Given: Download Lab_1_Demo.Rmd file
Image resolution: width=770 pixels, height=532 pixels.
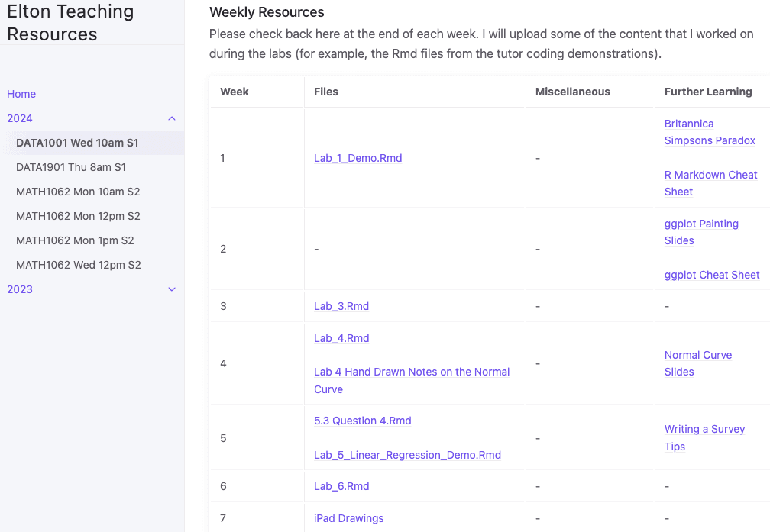Looking at the screenshot, I should 357,158.
